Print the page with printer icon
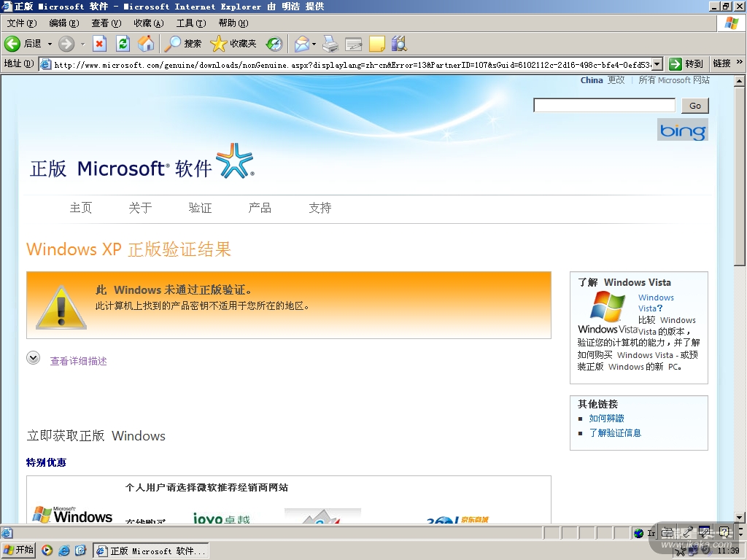 point(330,44)
